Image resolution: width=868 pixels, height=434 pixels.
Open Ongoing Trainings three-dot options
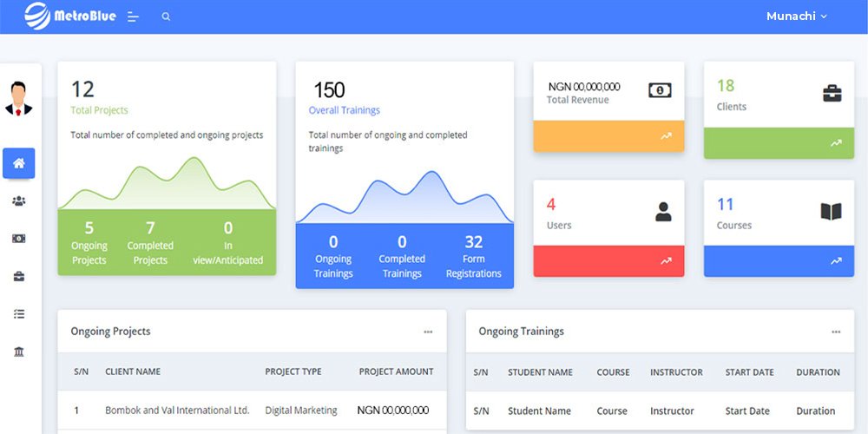[836, 332]
